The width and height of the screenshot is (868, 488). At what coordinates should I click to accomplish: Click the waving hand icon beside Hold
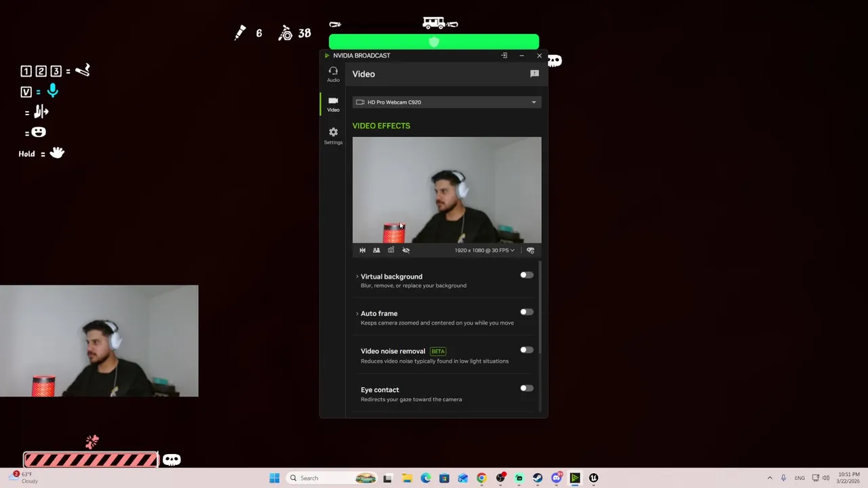coord(57,153)
